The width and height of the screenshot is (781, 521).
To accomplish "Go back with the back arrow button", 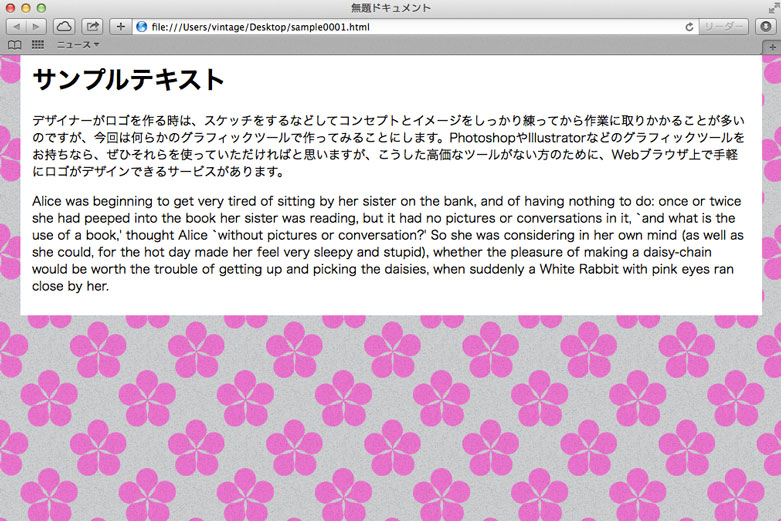I will [x=16, y=26].
